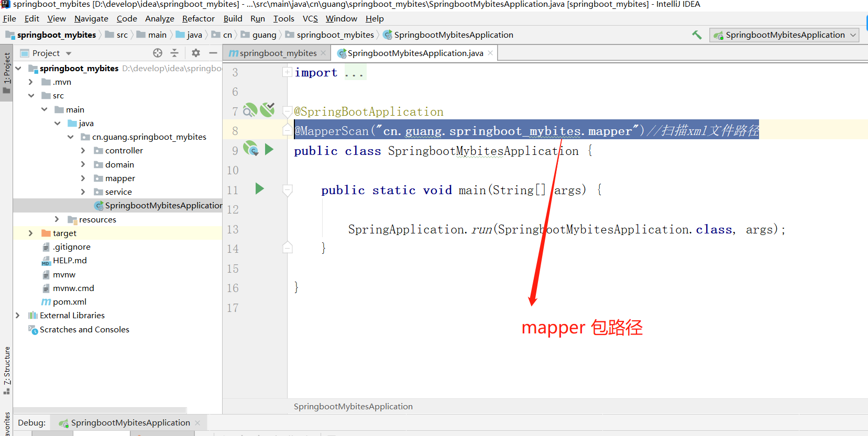Expand the domain package
868x436 pixels.
[x=83, y=164]
